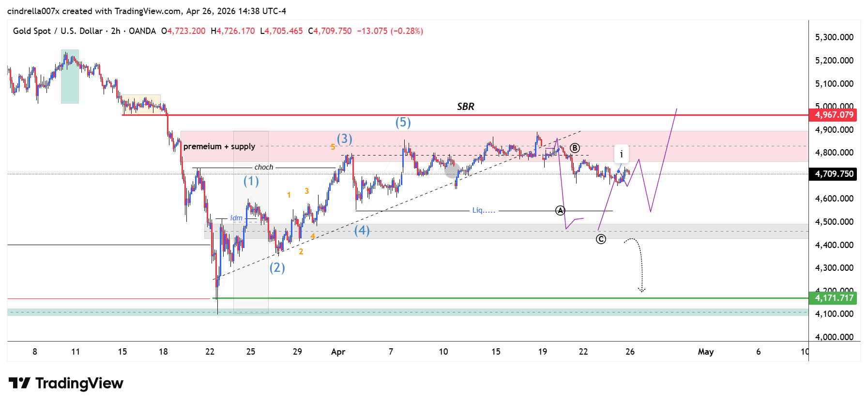The image size is (868, 405).
Task: Select the white "i" wave label box
Action: pos(622,154)
